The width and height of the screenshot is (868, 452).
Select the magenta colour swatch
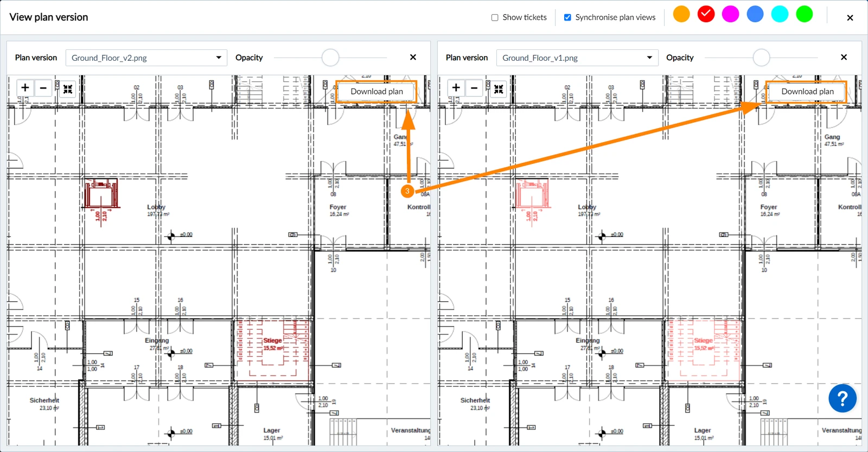(730, 14)
